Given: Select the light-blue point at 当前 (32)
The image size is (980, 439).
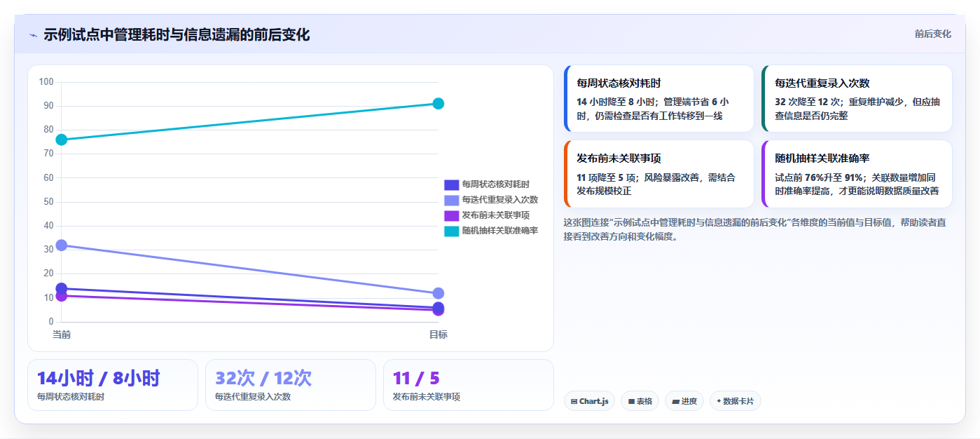Looking at the screenshot, I should (x=62, y=245).
